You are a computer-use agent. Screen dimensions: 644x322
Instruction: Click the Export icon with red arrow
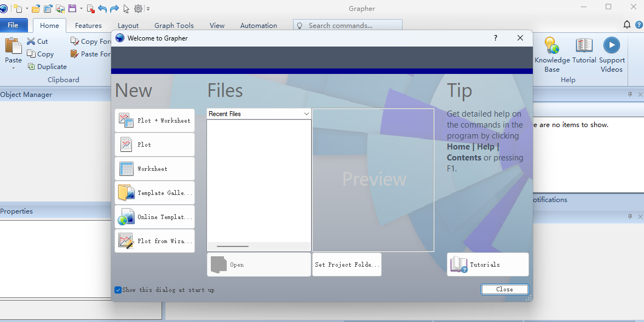[x=91, y=8]
